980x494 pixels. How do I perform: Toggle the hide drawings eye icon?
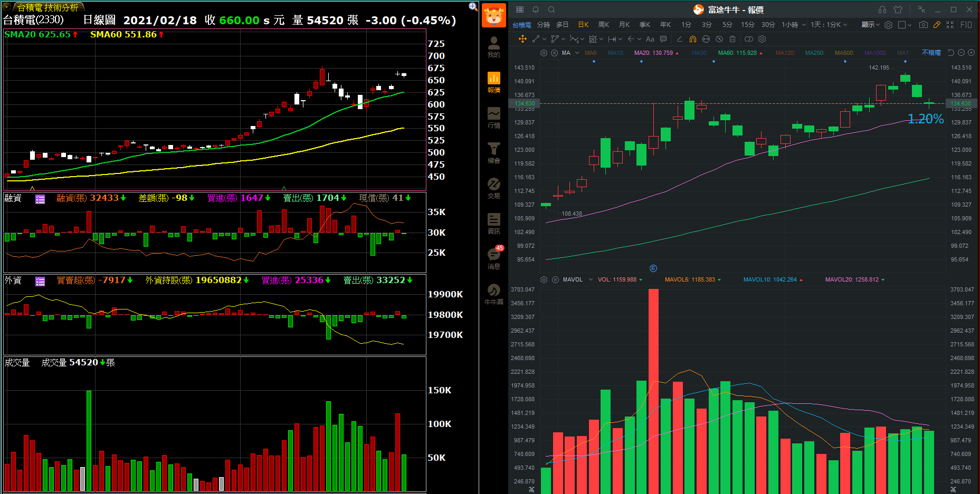(x=719, y=39)
